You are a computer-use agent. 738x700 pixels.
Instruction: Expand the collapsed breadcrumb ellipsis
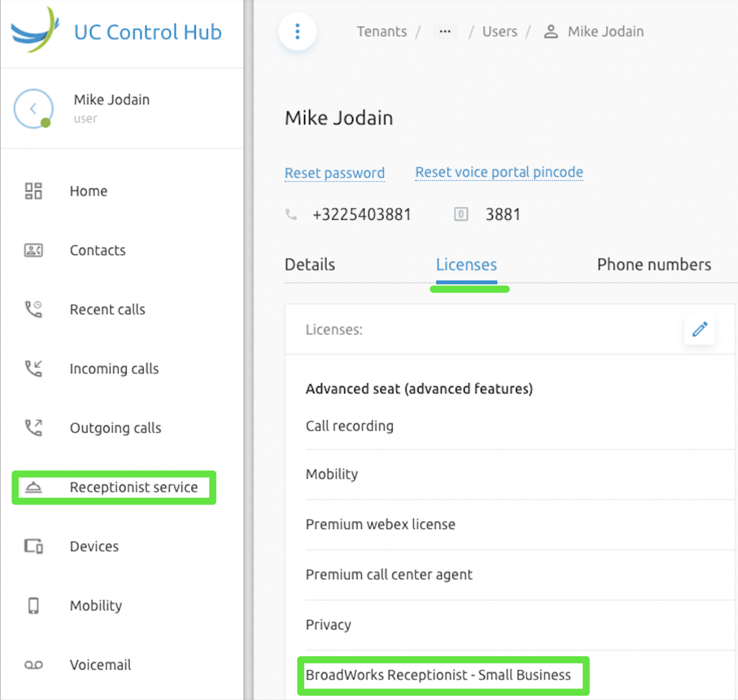click(x=445, y=32)
